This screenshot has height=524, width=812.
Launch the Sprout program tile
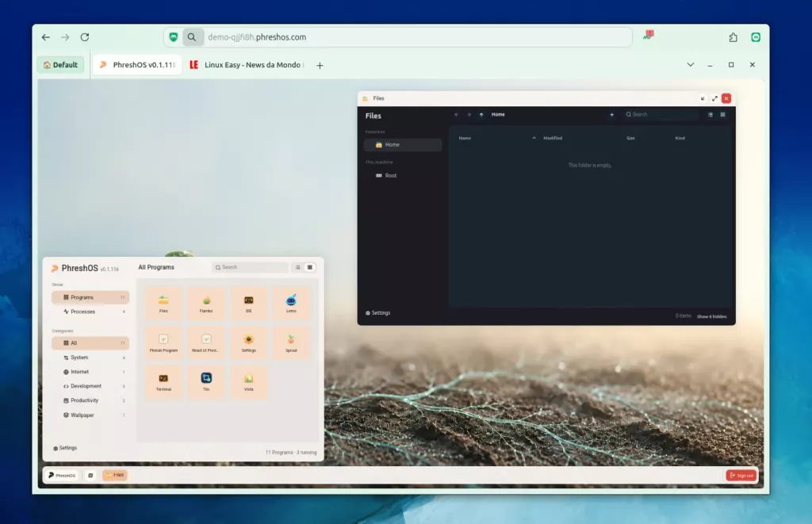291,342
